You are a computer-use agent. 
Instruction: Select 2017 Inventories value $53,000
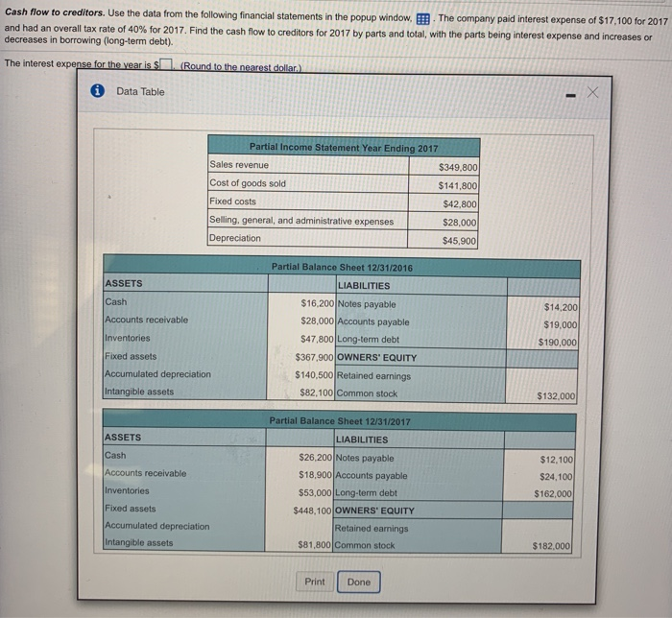[x=315, y=493]
